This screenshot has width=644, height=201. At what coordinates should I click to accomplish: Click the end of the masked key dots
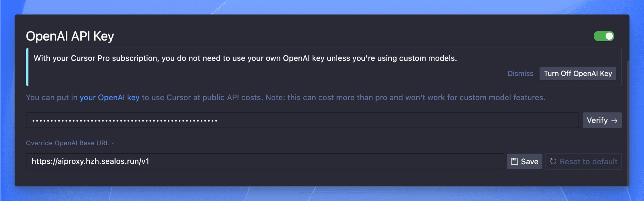point(216,121)
